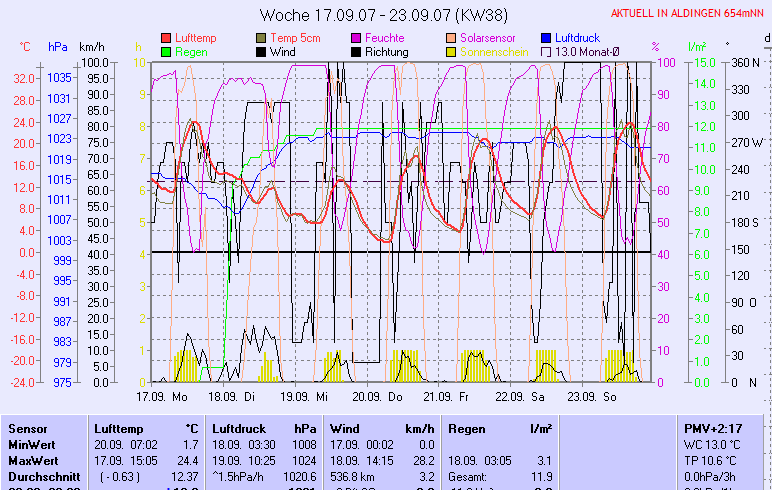Click the olive Temp 5cm legend square
Viewport: 772px width, 490px height.
(262, 38)
